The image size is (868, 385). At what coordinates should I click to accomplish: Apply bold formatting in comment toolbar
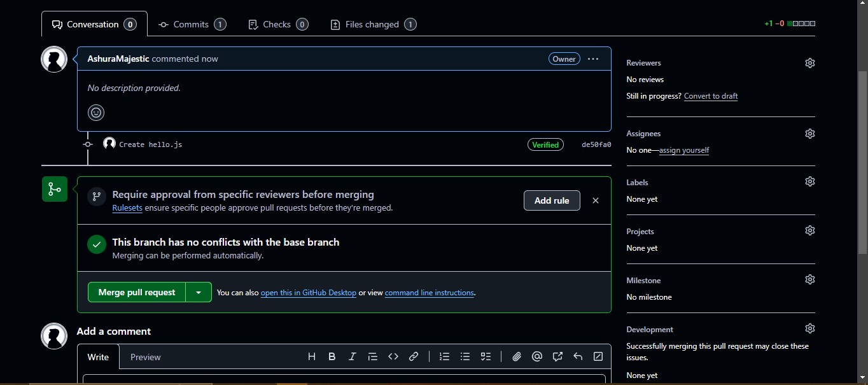[332, 356]
